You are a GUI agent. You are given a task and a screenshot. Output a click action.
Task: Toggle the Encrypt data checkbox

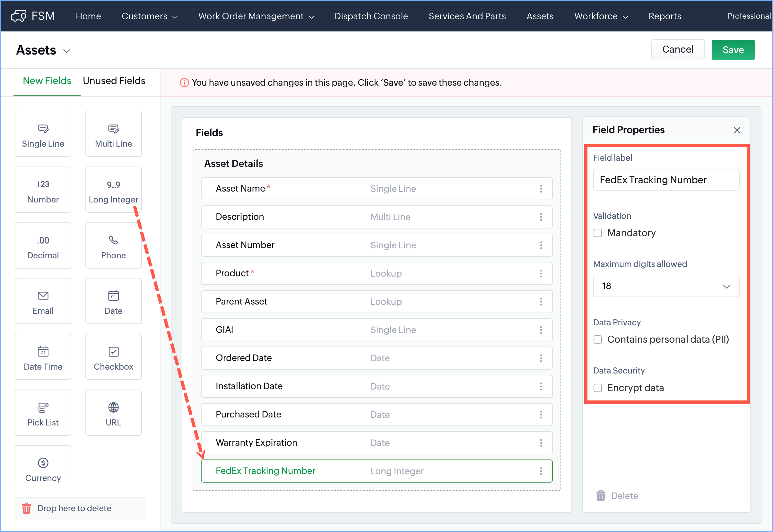[598, 388]
